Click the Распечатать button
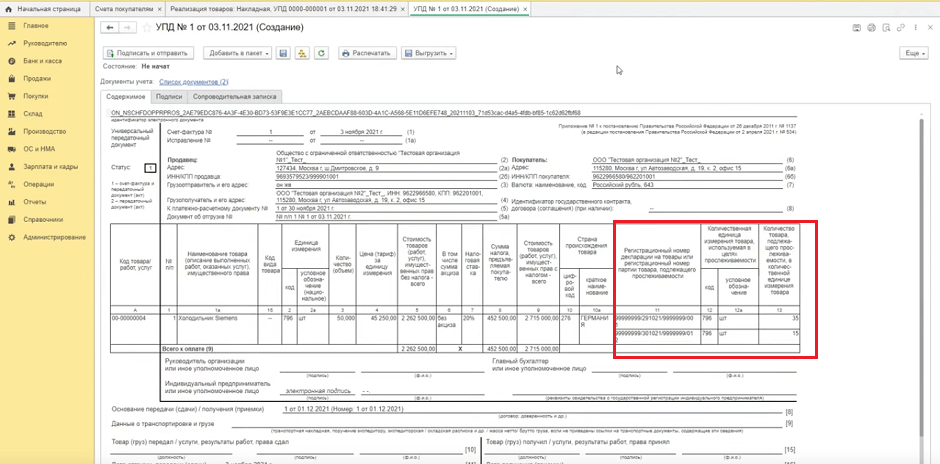Viewport: 940px width, 464px height. [366, 52]
